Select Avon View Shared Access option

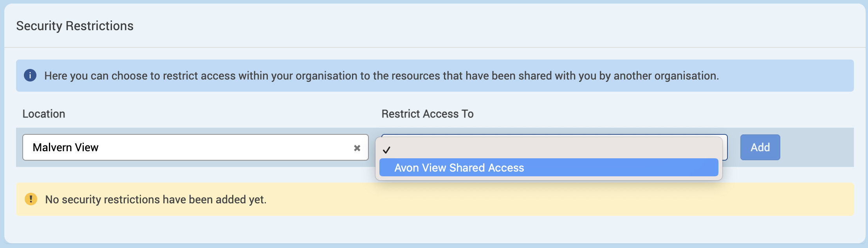pyautogui.click(x=459, y=168)
